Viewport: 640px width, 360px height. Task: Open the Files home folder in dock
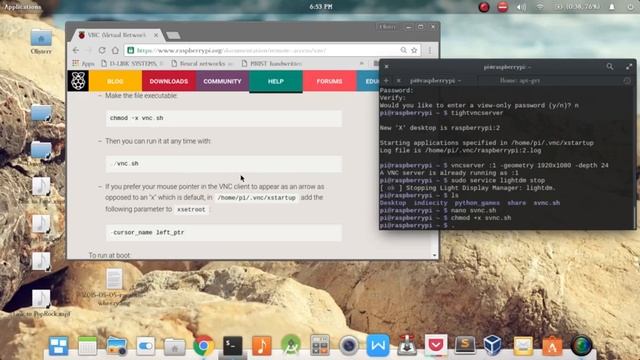point(174,346)
